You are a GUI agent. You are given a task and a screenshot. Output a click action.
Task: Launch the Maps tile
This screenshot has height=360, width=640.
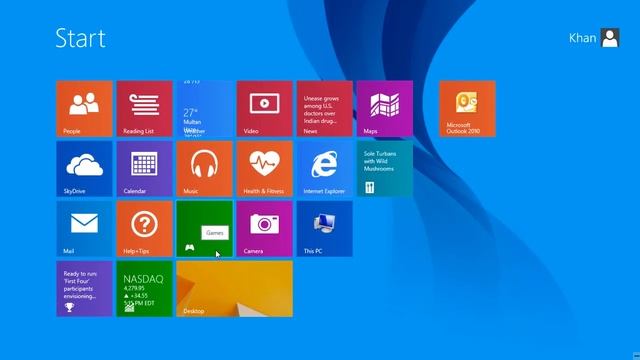pos(384,109)
